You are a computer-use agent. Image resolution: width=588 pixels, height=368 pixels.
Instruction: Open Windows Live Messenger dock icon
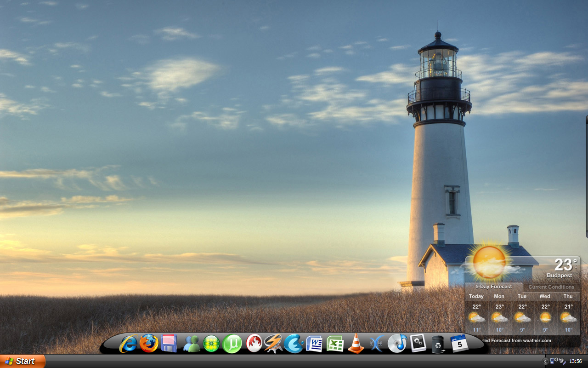(x=191, y=344)
